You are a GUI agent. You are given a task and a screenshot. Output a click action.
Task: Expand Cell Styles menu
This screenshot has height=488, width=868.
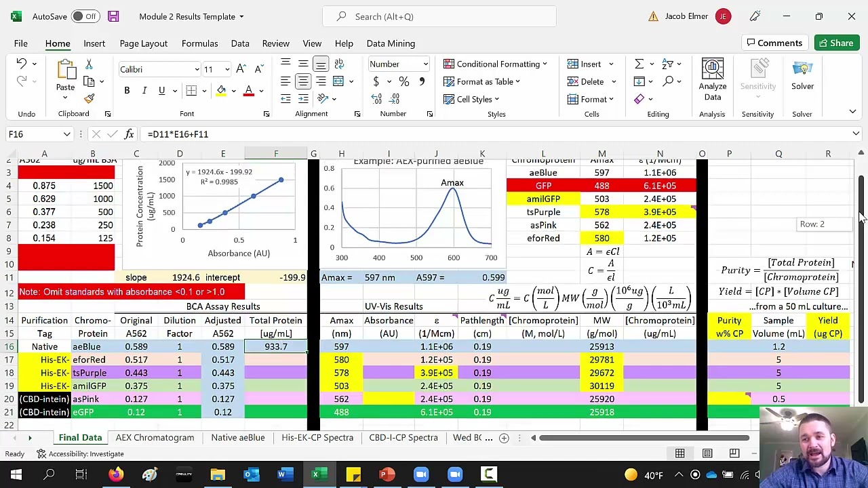(471, 99)
